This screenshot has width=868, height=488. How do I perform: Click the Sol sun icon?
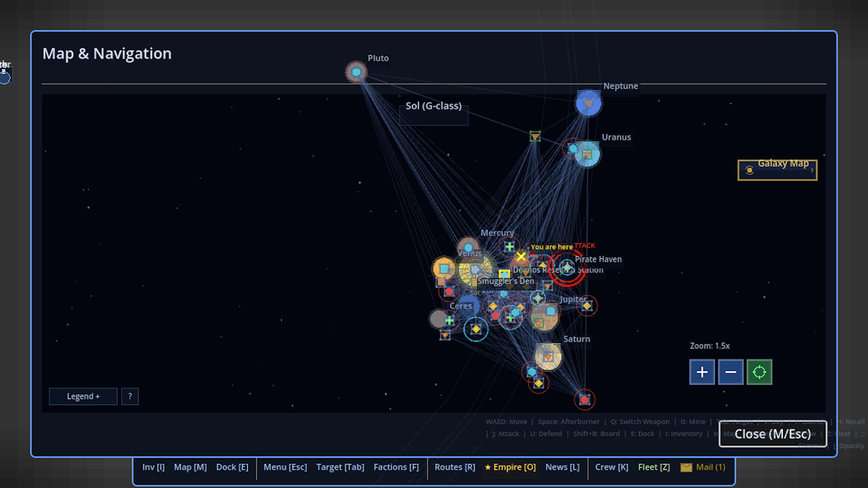tap(475, 270)
